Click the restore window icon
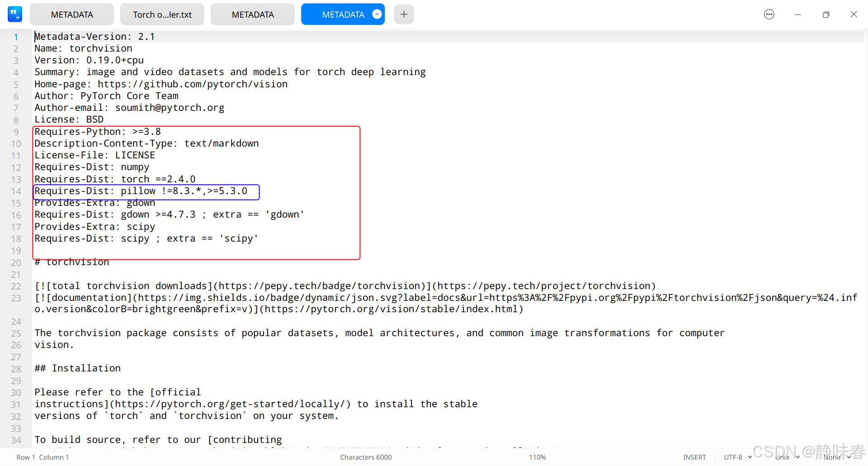Image resolution: width=868 pixels, height=466 pixels. coord(826,14)
